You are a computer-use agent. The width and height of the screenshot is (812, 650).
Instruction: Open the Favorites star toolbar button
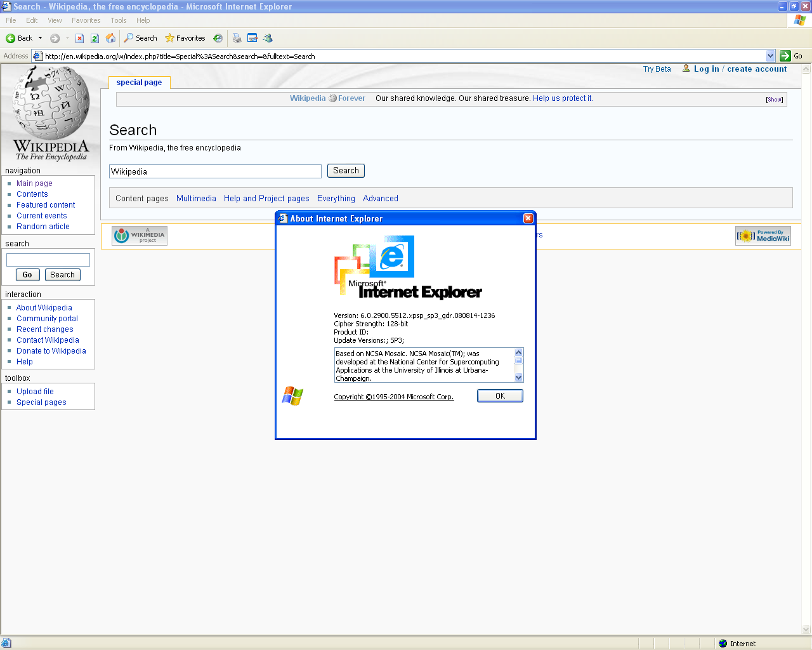[x=185, y=38]
